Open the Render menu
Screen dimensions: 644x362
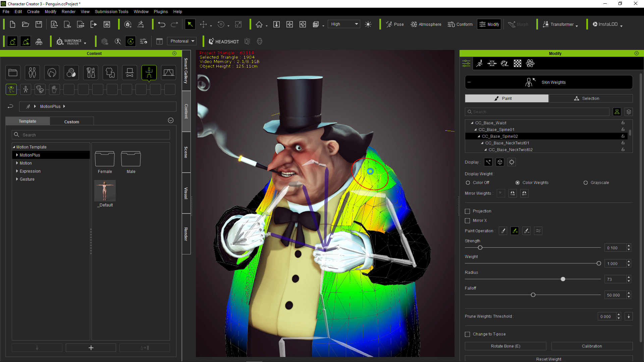tap(68, 11)
